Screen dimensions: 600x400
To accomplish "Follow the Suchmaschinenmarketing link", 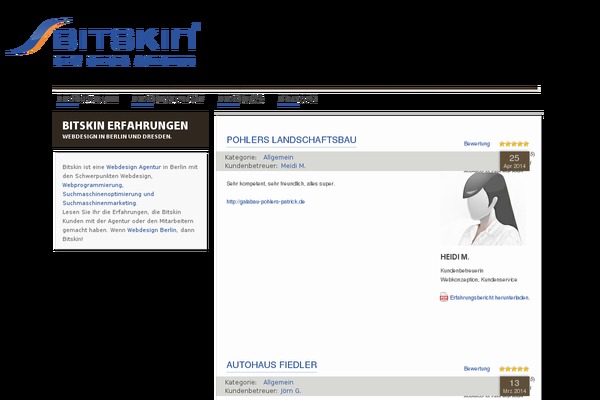I will pos(99,203).
